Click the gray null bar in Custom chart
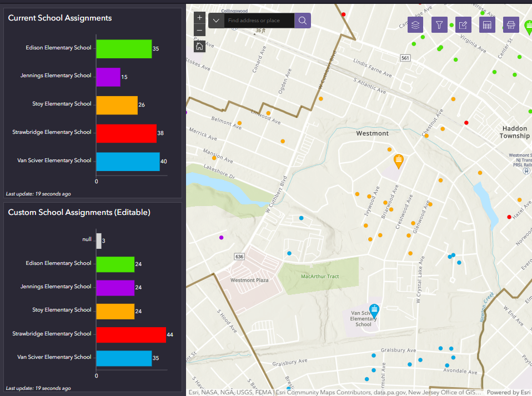Viewport: 532px width, 396px height. click(x=99, y=241)
